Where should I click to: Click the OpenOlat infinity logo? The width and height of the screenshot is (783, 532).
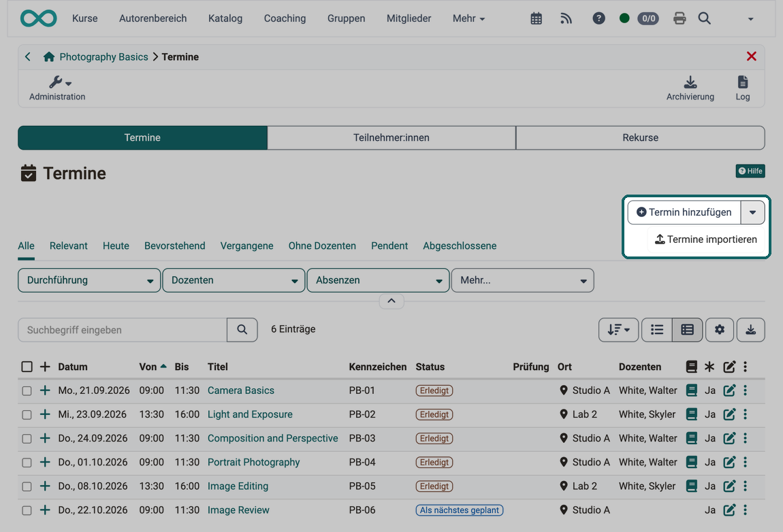coord(38,18)
